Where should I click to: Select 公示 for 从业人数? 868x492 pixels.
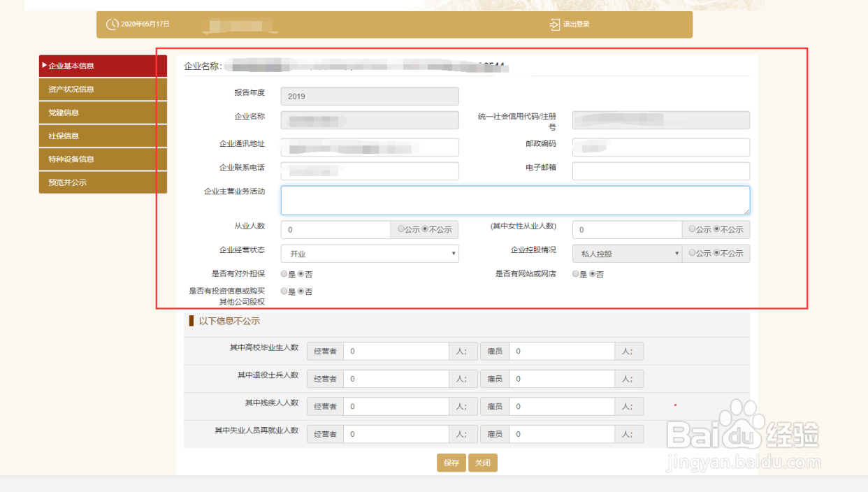coord(400,229)
